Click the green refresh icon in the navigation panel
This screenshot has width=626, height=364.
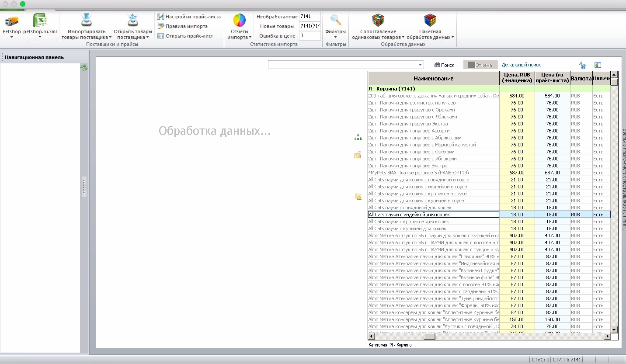tap(84, 68)
